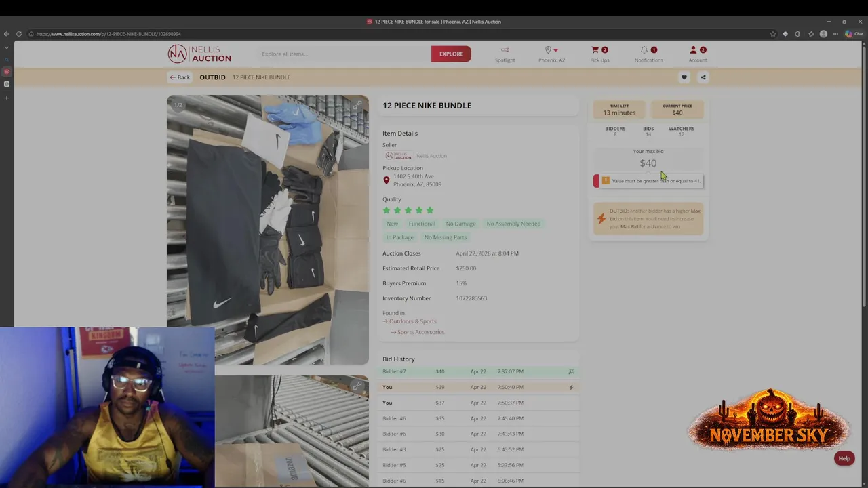Open the pickup location map pin
The image size is (868, 488).
387,180
